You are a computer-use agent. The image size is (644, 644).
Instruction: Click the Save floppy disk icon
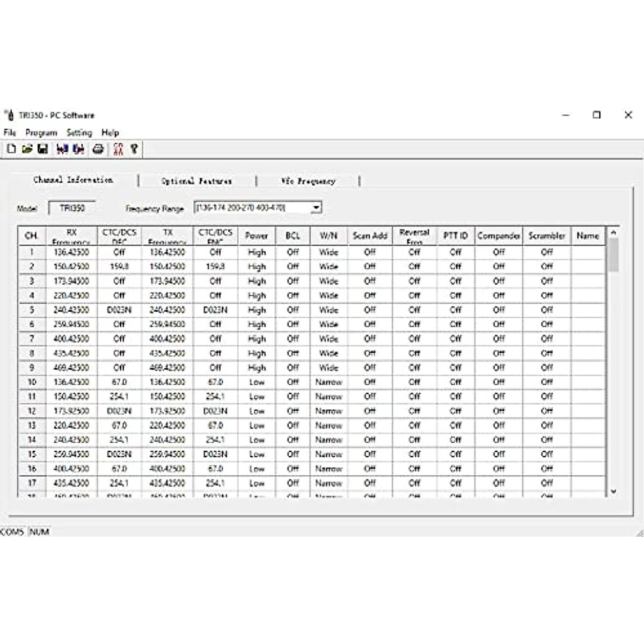coord(43,149)
